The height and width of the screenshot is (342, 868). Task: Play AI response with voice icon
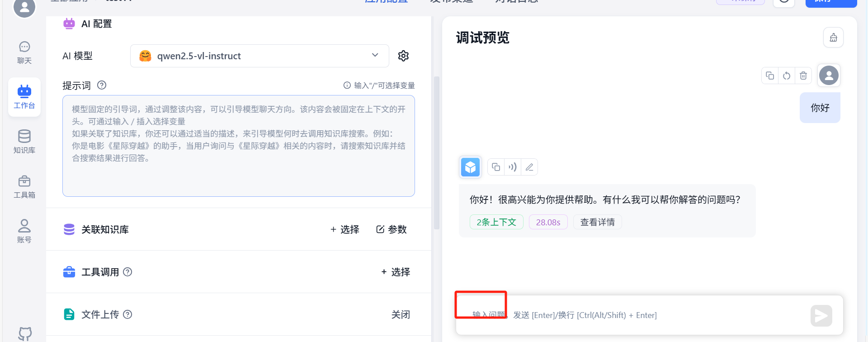pos(512,167)
